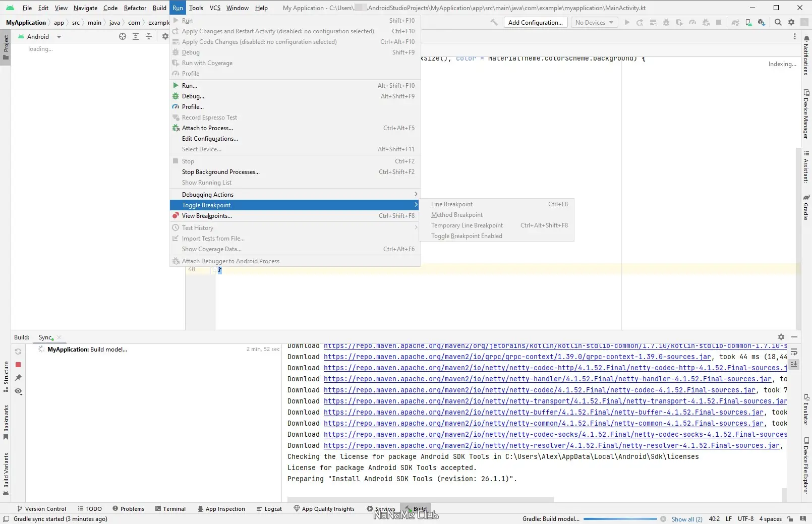Toggle the Bookmarks tool window tab

pos(6,422)
